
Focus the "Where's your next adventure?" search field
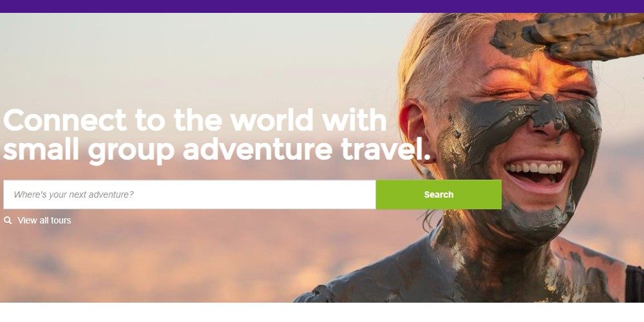pyautogui.click(x=189, y=194)
